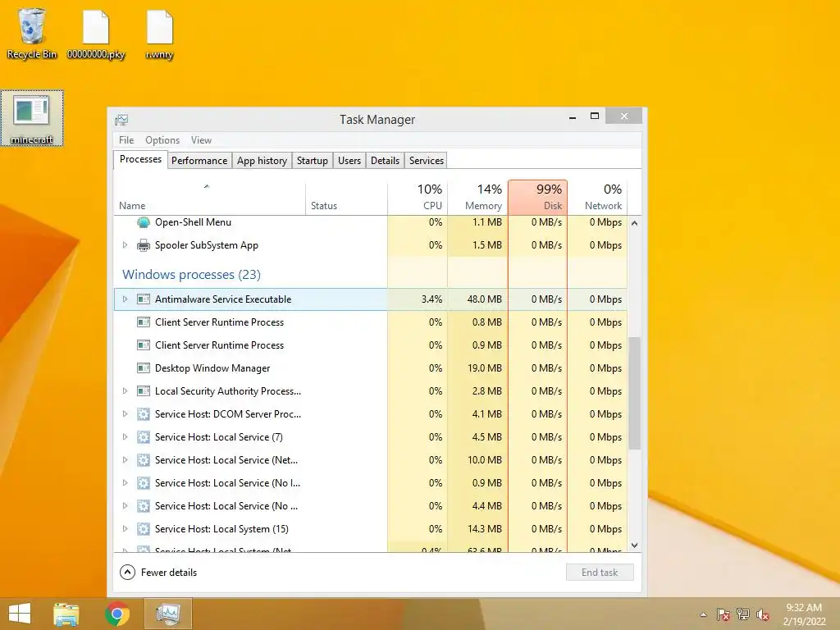The width and height of the screenshot is (840, 630).
Task: Click the Service Host: DCOM Server gear icon
Action: (x=143, y=414)
